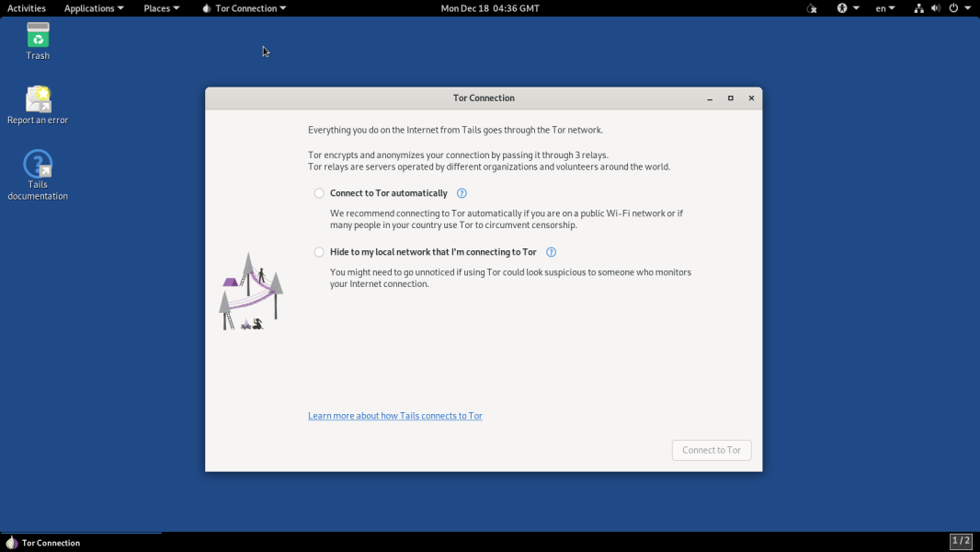The image size is (980, 552).
Task: Expand the Applications menu
Action: [x=94, y=8]
